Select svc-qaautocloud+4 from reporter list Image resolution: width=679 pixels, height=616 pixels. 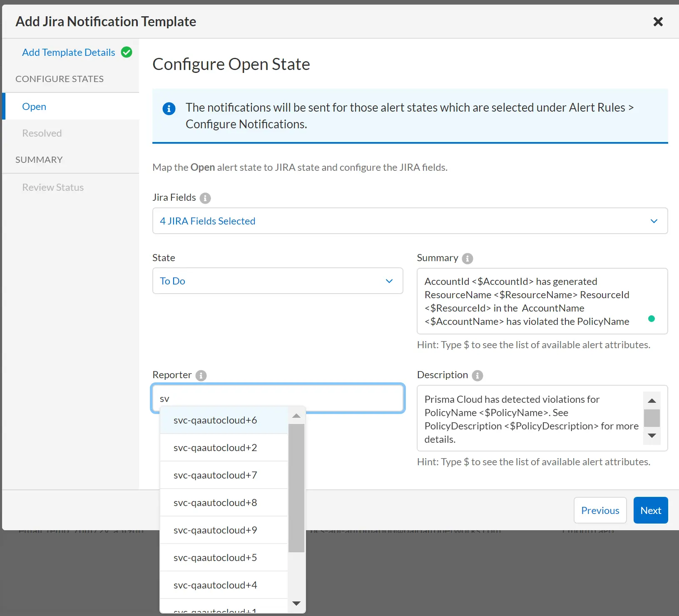tap(224, 585)
